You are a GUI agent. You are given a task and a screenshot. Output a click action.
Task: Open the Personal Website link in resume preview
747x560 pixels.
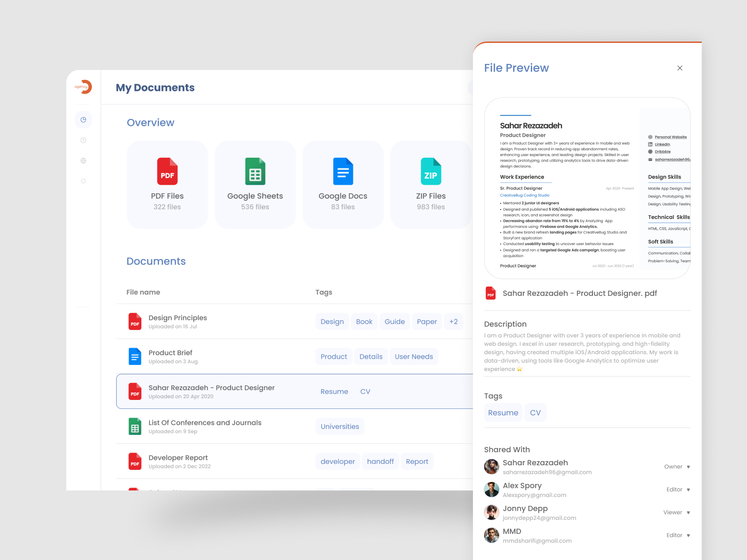(670, 137)
